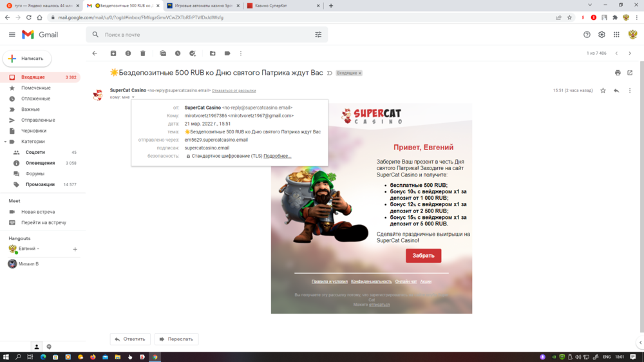Open the email in a new window
Image resolution: width=644 pixels, height=362 pixels.
[x=630, y=73]
